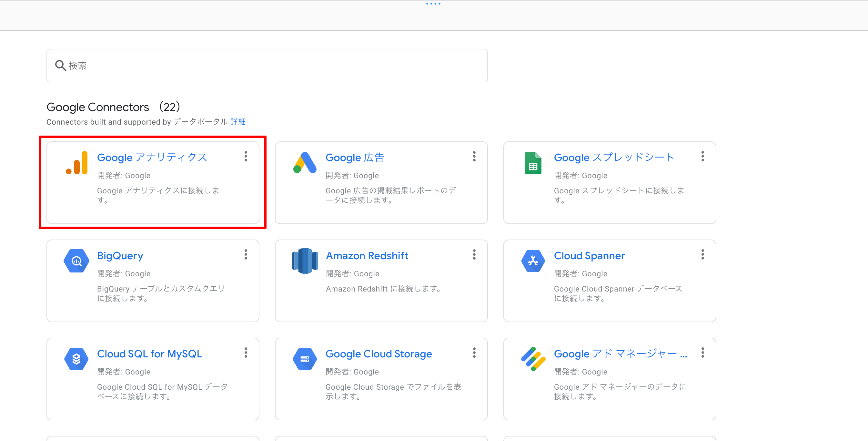Screen dimensions: 868x441
Task: Select the BigQuery connector title
Action: (x=120, y=256)
